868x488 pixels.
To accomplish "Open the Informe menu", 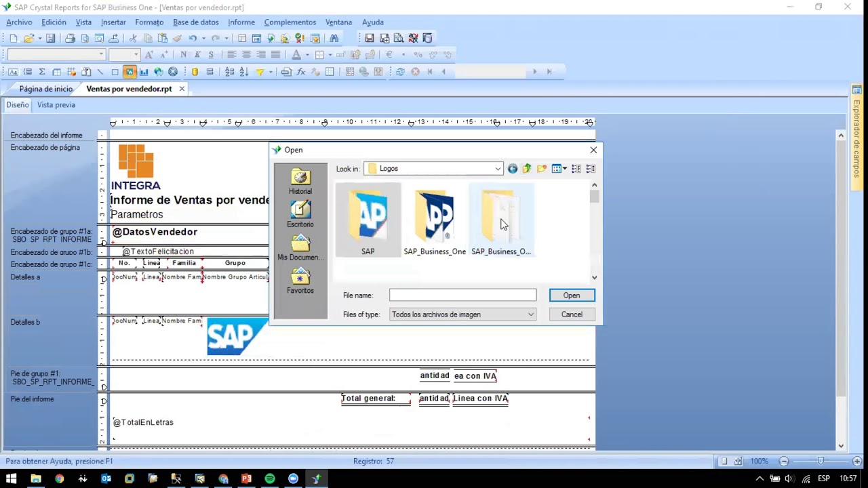I will click(241, 22).
